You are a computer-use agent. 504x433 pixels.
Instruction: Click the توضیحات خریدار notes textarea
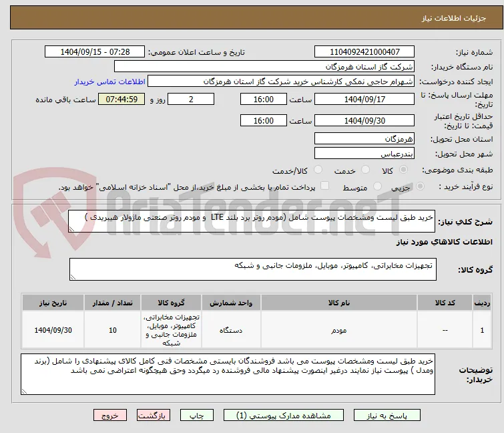tap(228, 374)
